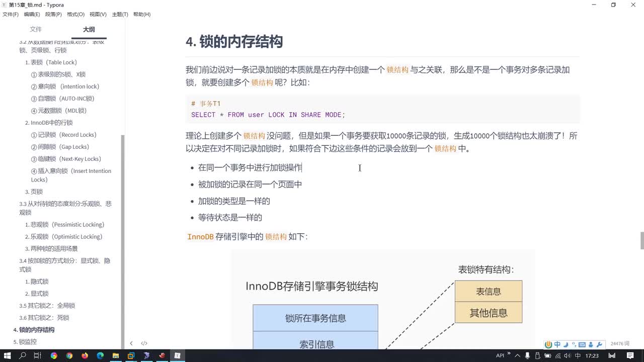Open the VMware icon on the taskbar
Viewport: 644px width, 362px height.
pos(131,355)
